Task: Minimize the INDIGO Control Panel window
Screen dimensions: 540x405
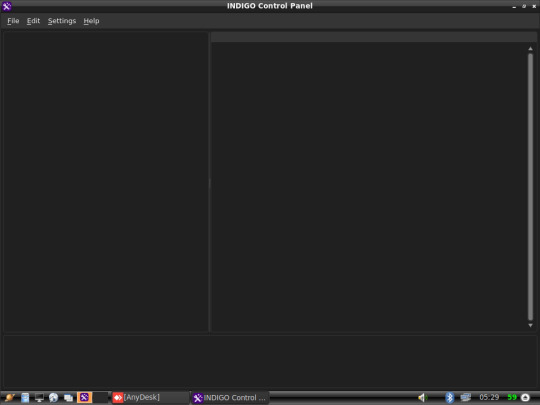Action: [x=514, y=6]
